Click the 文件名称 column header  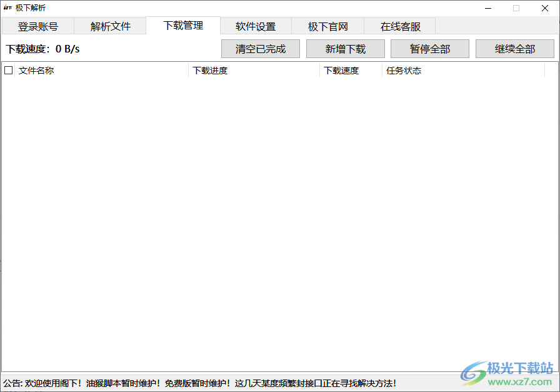pos(101,71)
